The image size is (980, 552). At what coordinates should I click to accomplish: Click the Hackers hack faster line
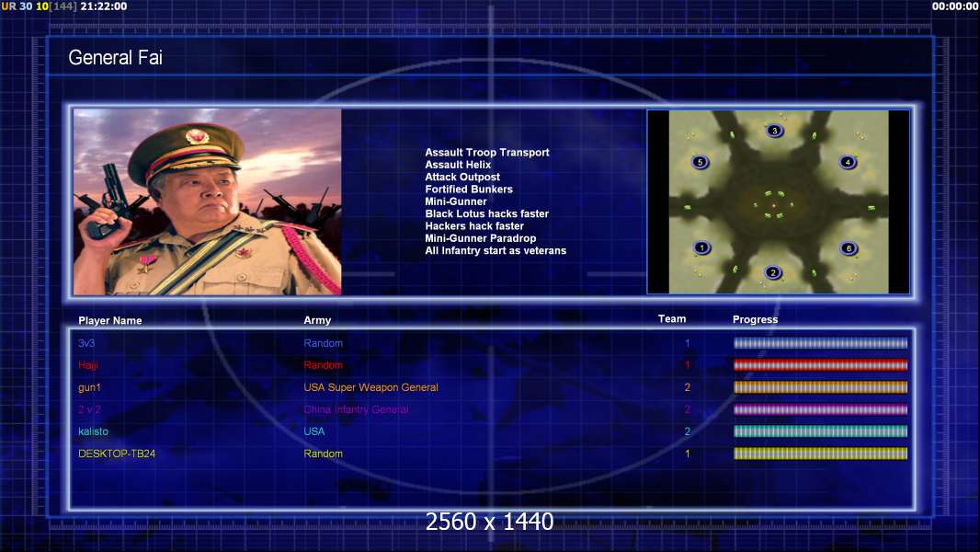click(x=474, y=225)
